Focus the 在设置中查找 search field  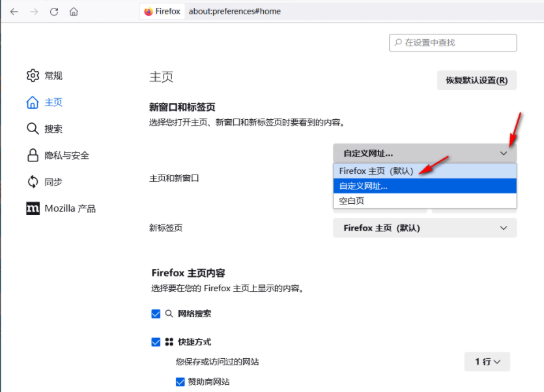pyautogui.click(x=453, y=43)
